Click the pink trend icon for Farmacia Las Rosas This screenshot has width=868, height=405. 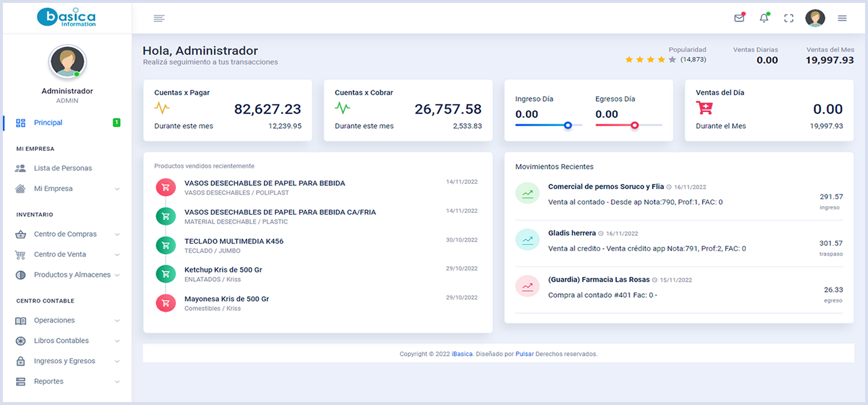[x=527, y=286]
